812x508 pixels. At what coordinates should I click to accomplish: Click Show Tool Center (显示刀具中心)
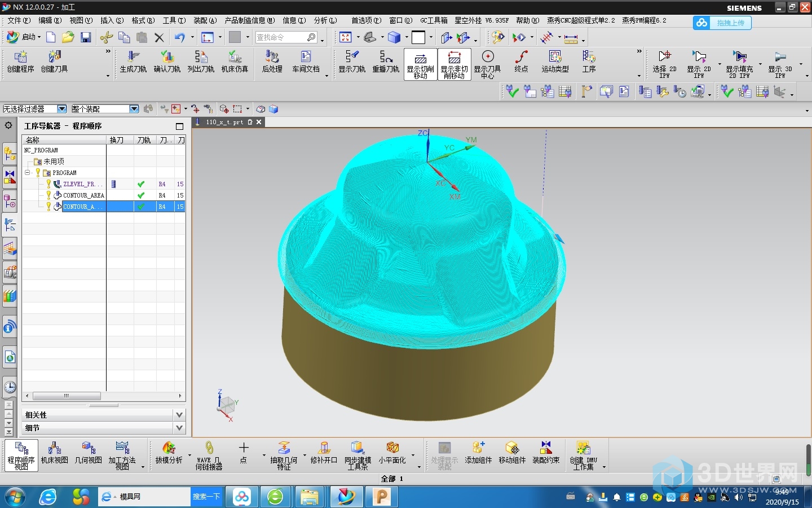[488, 64]
